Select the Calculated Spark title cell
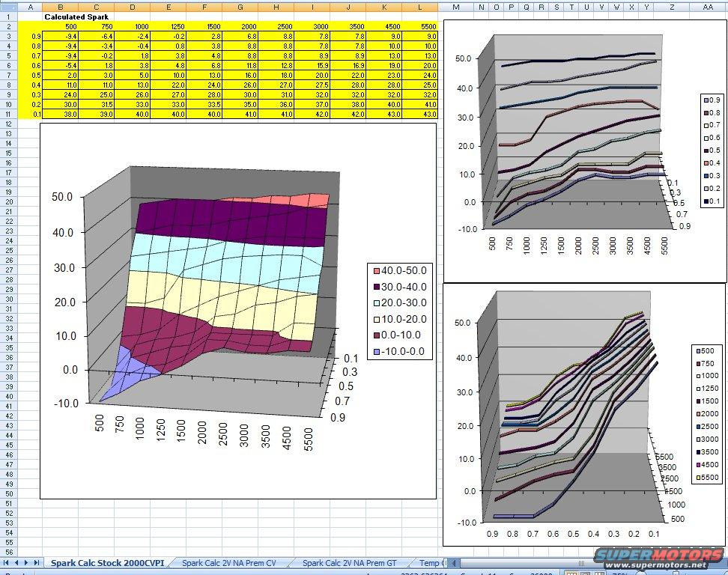 point(76,16)
